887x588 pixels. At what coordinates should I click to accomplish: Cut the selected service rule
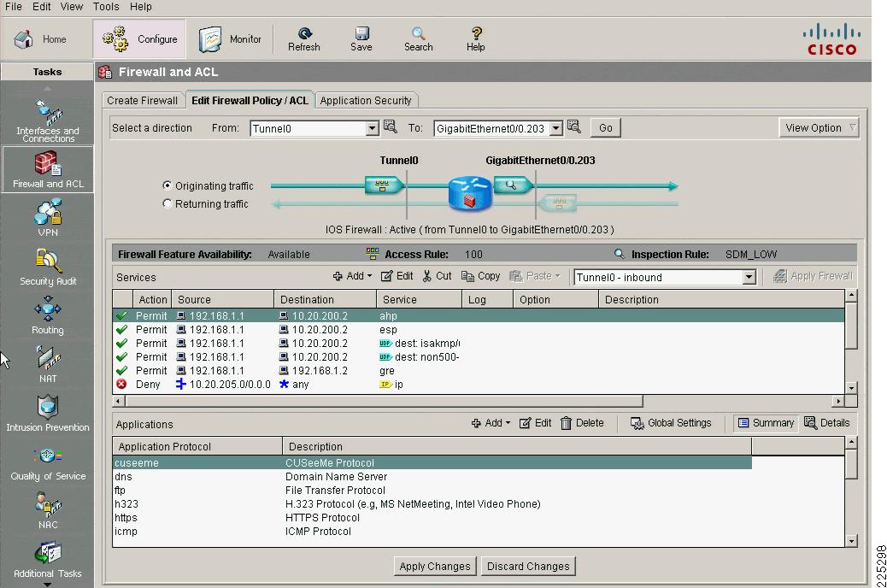coord(437,276)
